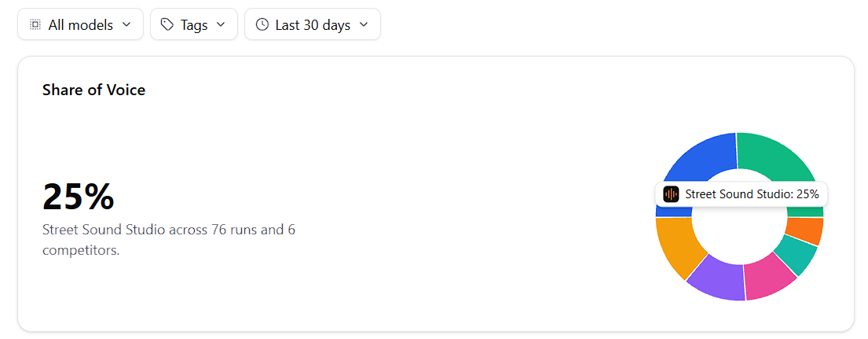The height and width of the screenshot is (339, 868).
Task: Click the tag icon in the Tags filter
Action: [167, 24]
